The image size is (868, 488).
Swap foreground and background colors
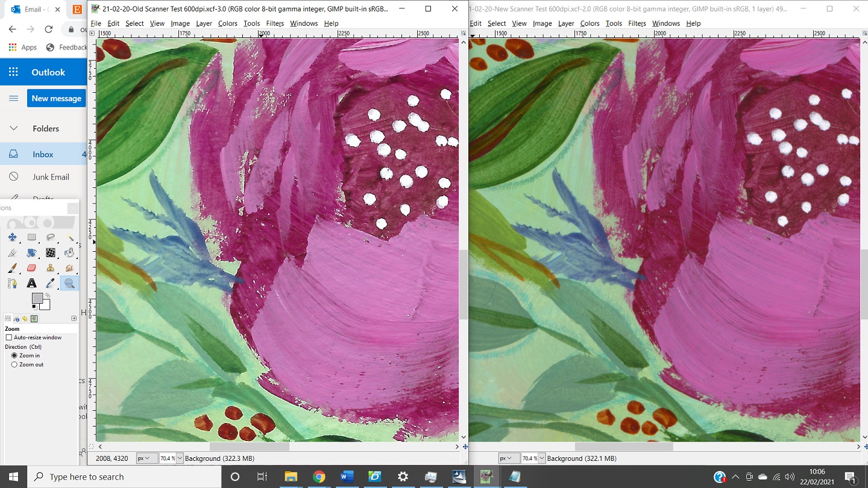click(48, 295)
